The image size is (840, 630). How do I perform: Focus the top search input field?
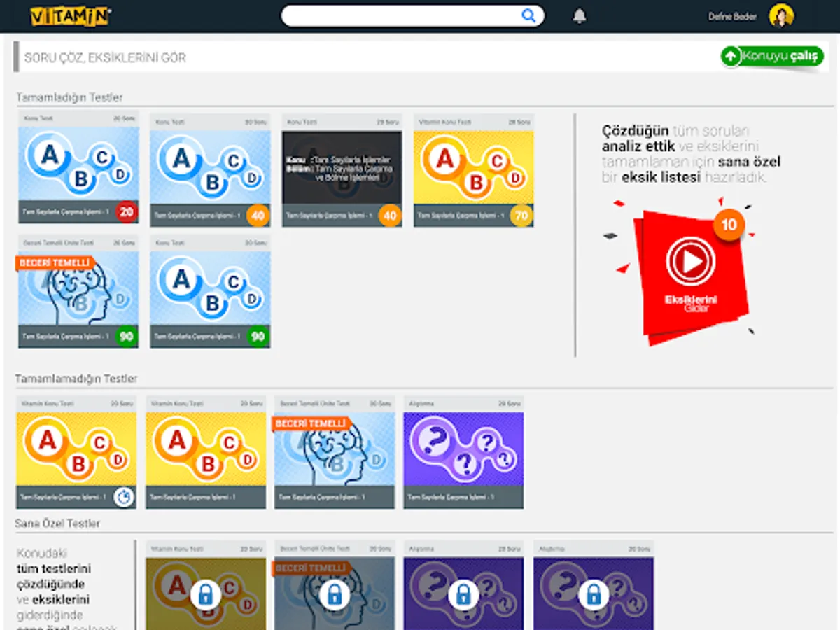[x=412, y=16]
